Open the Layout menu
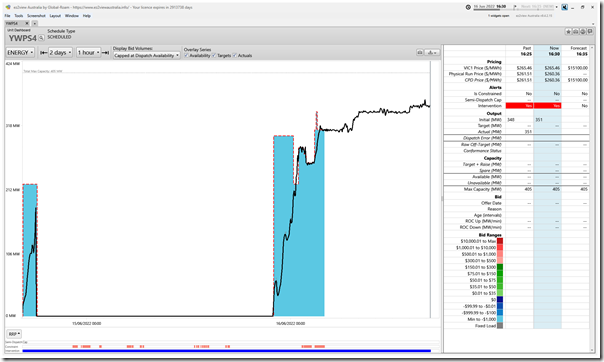This screenshot has width=604, height=362. tap(55, 16)
